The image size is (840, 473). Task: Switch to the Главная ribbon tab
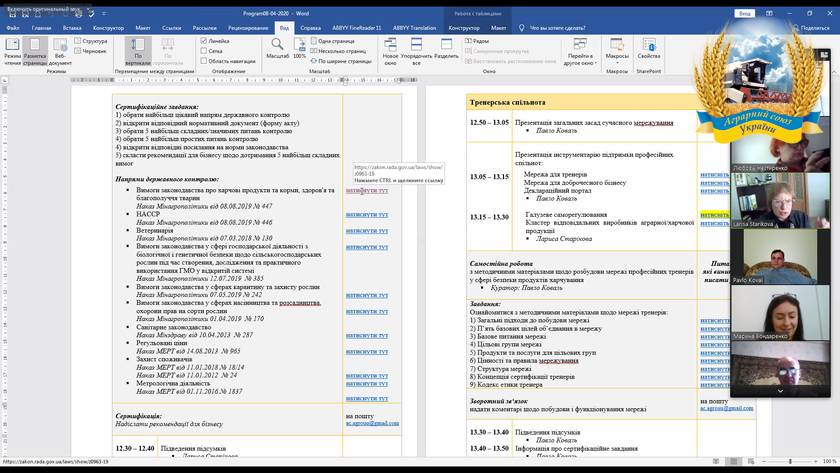click(x=41, y=28)
